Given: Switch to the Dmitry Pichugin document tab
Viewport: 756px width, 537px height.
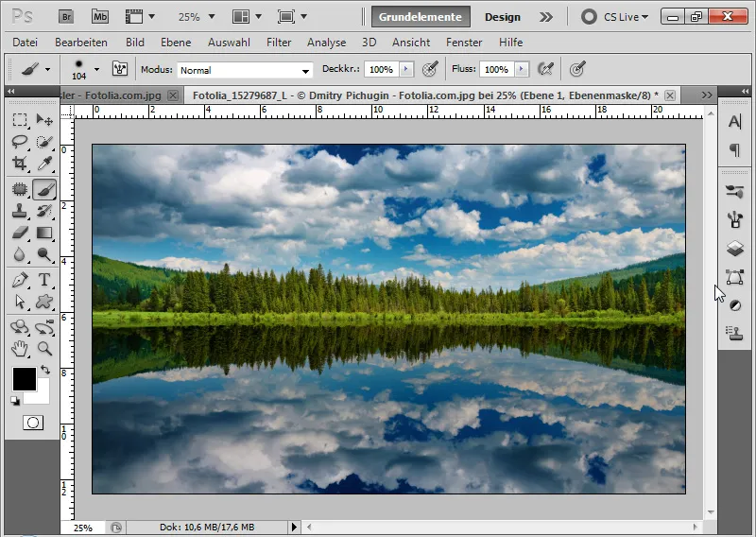Looking at the screenshot, I should (426, 95).
